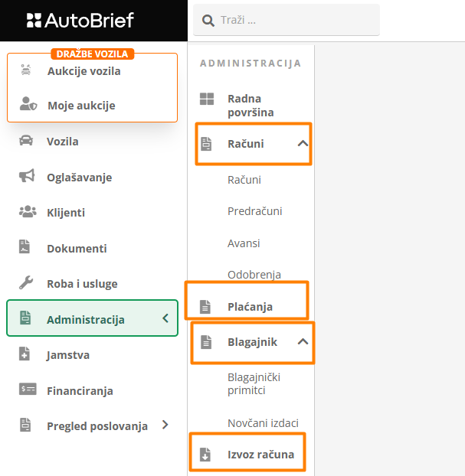
Task: Click the Traži search field
Action: [295, 21]
